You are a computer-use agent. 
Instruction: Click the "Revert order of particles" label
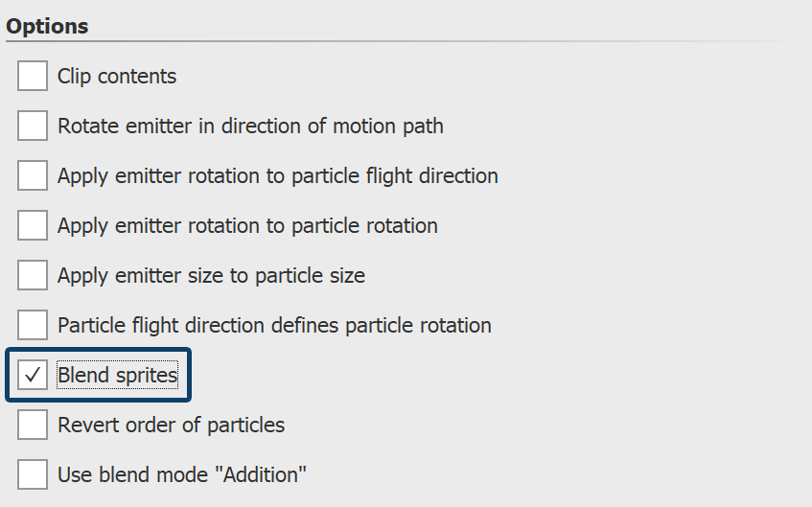(x=171, y=425)
